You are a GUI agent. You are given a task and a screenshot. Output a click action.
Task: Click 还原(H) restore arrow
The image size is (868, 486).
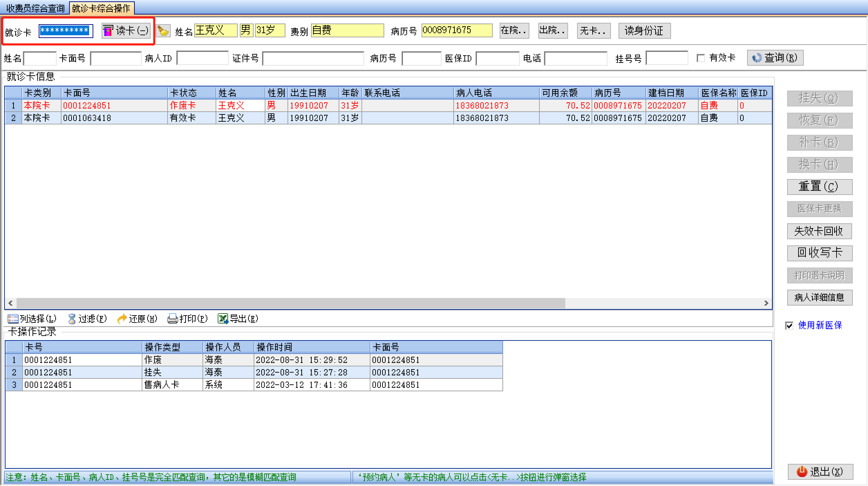point(137,318)
